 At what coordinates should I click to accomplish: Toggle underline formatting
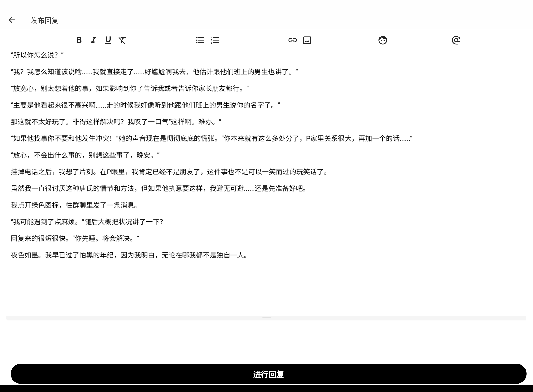click(108, 40)
